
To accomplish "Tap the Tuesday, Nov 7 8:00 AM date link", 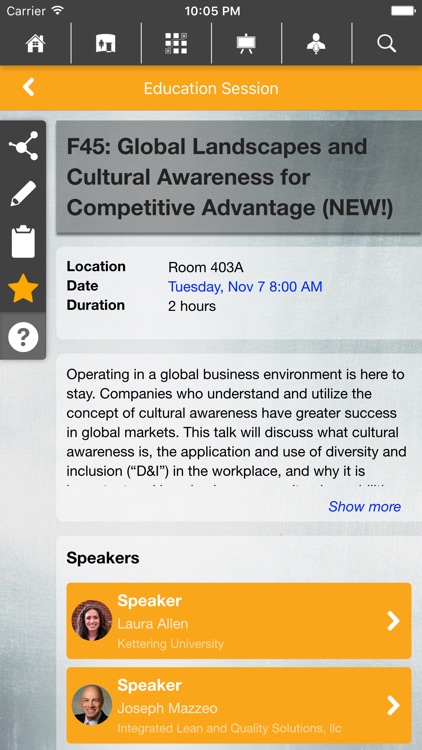I will tap(245, 287).
